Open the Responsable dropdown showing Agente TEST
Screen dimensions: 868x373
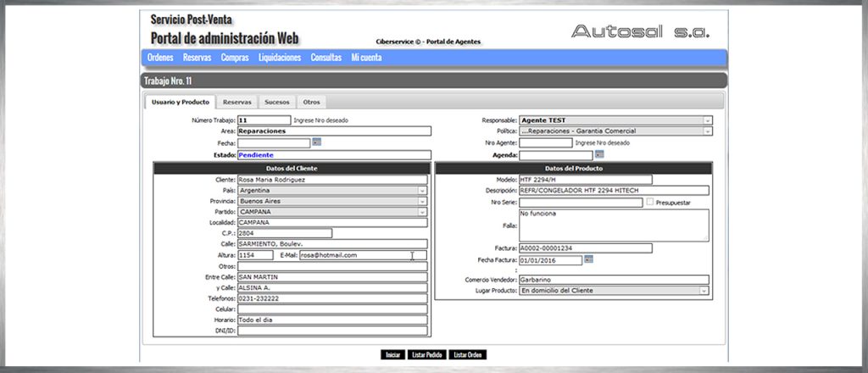click(615, 120)
